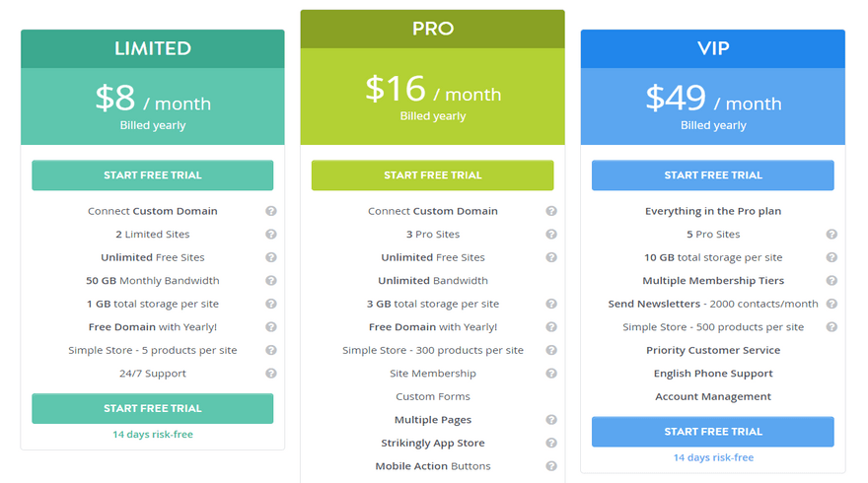Click help icon beside Send Newsletters

(x=832, y=304)
